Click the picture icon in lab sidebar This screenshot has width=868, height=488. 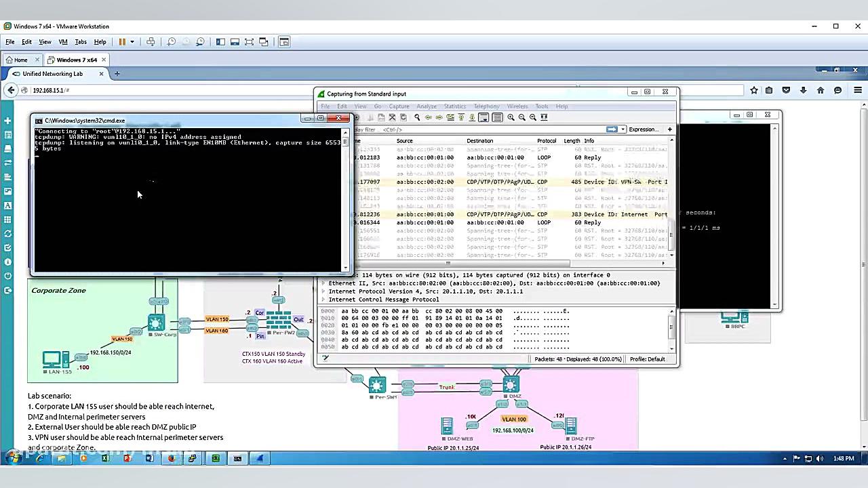click(7, 191)
